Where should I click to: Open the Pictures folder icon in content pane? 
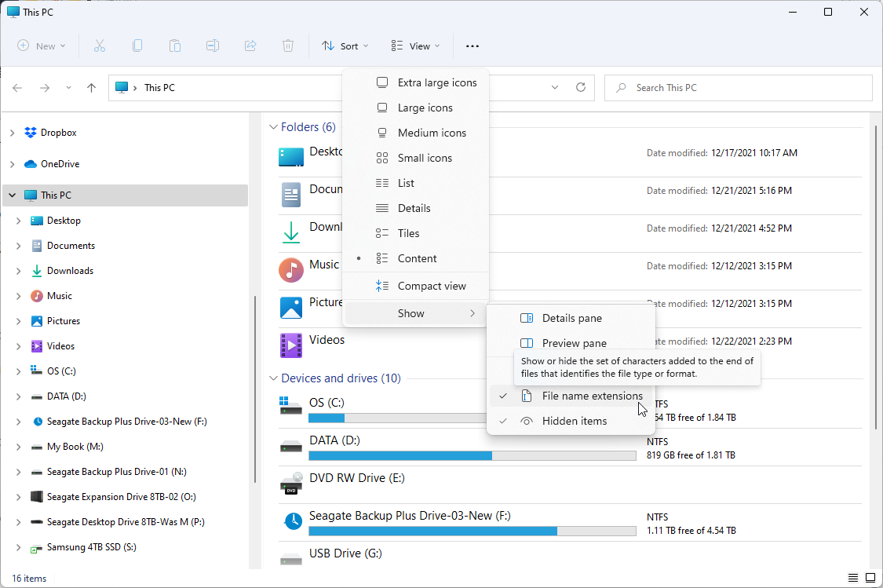[x=291, y=308]
